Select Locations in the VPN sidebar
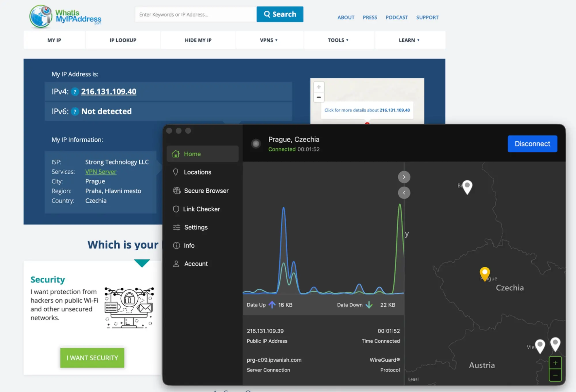The width and height of the screenshot is (576, 392). click(197, 172)
